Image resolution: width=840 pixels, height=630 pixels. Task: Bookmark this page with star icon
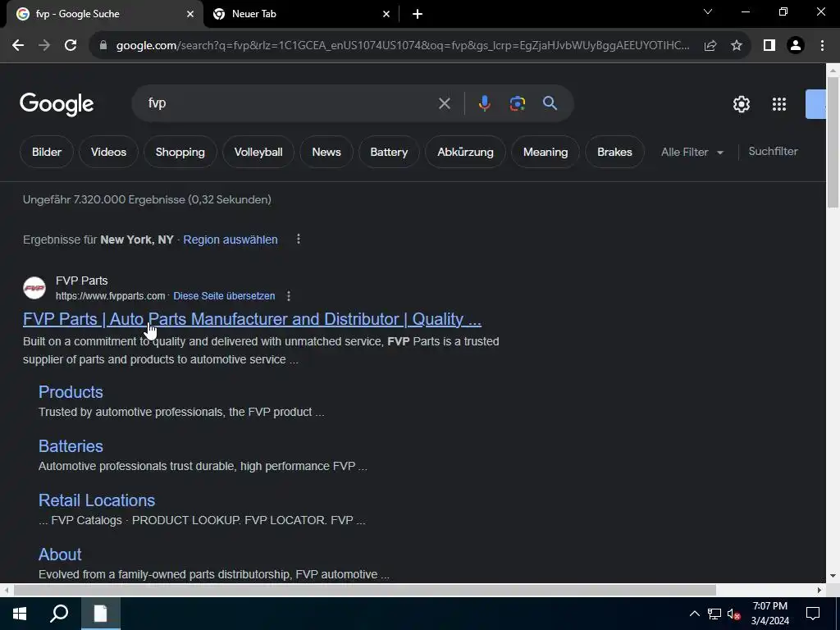[x=737, y=46]
